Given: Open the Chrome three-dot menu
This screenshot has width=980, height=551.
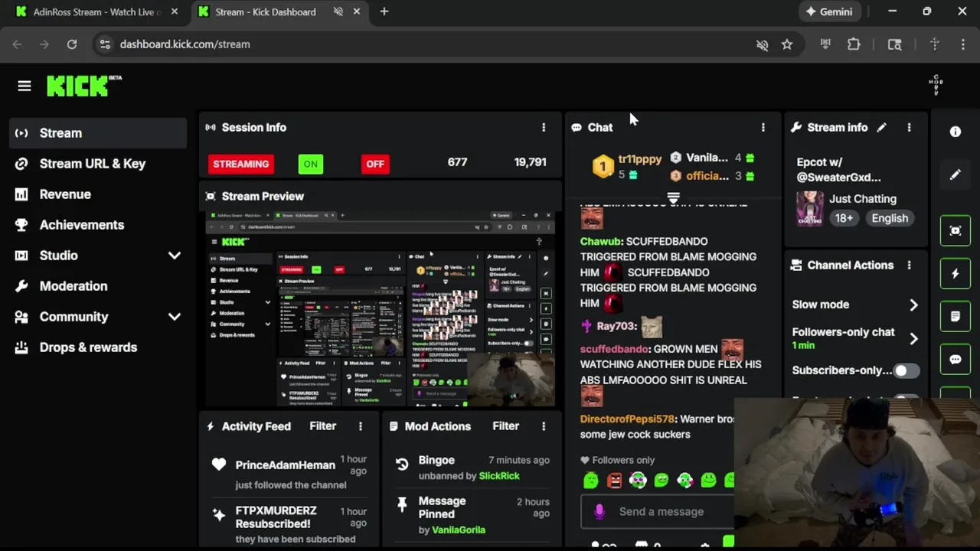Looking at the screenshot, I should 963,44.
